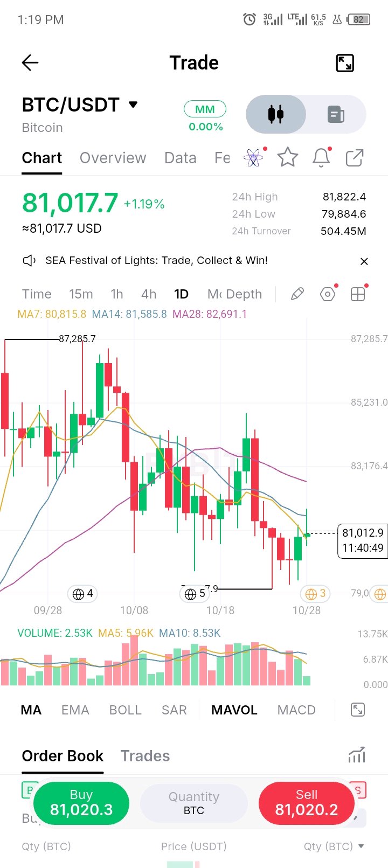The image size is (388, 868).
Task: Expand indicator list fullscreen icon
Action: [357, 710]
